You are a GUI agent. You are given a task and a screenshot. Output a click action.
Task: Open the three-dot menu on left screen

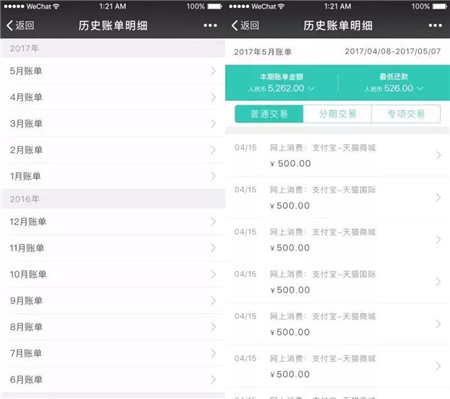pos(210,25)
